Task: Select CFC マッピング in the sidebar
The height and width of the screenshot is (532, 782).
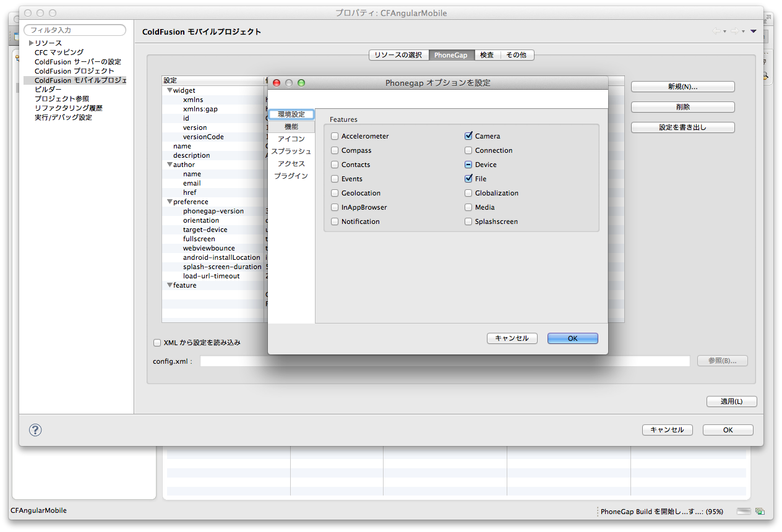Action: coord(59,53)
